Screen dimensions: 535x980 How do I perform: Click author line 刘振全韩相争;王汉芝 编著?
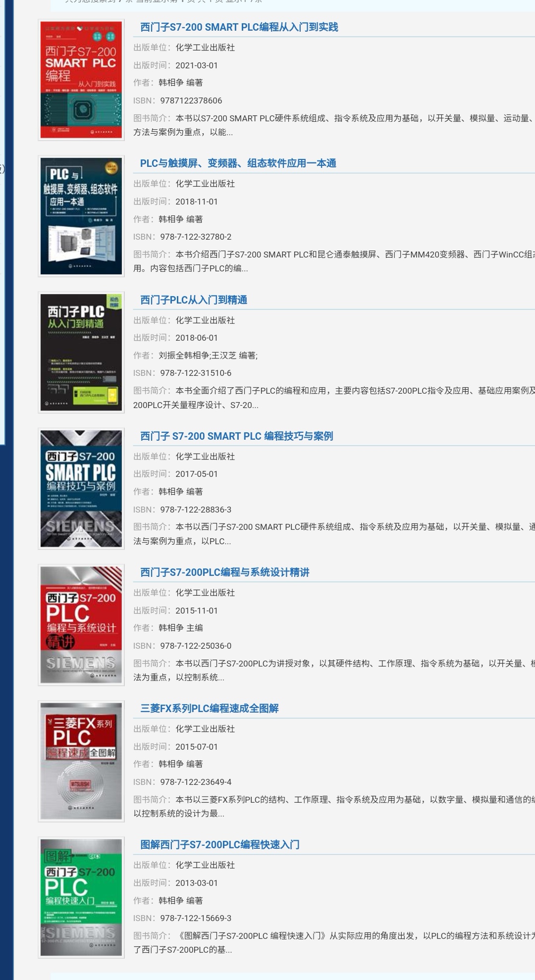tap(208, 356)
